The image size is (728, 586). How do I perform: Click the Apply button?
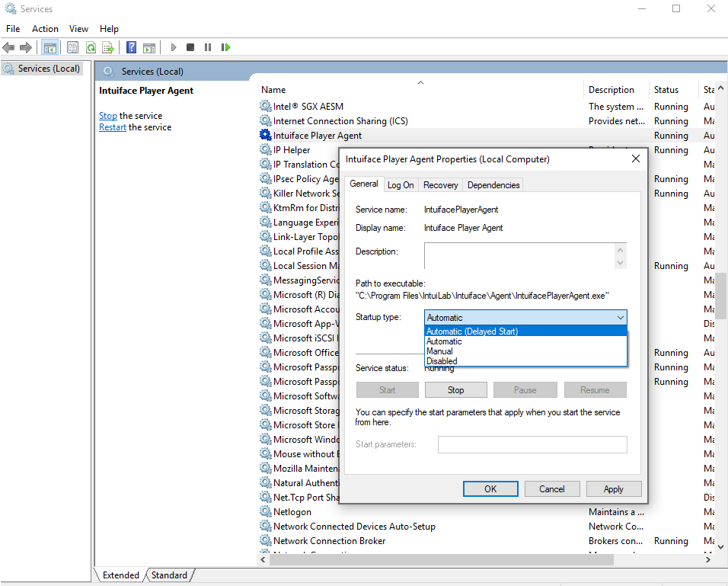pyautogui.click(x=613, y=489)
